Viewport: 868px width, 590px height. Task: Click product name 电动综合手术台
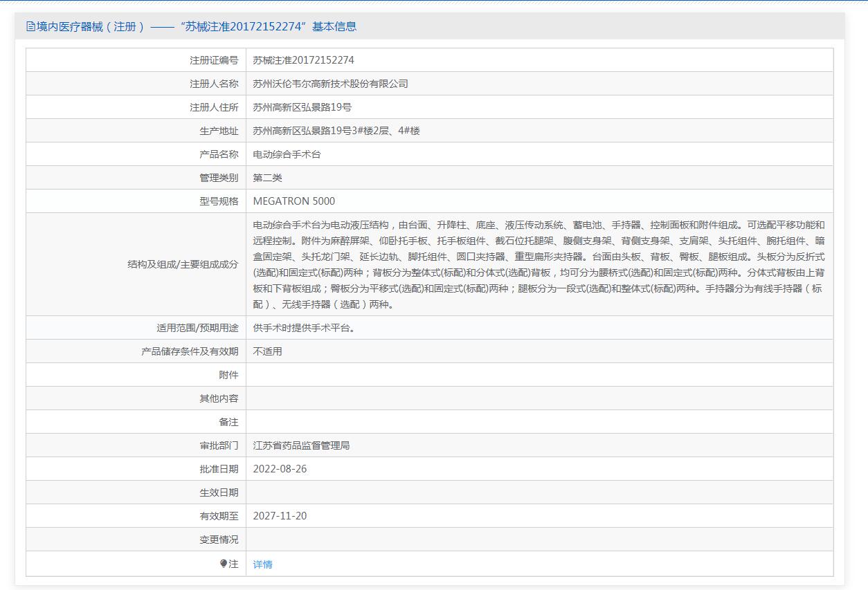tap(287, 154)
